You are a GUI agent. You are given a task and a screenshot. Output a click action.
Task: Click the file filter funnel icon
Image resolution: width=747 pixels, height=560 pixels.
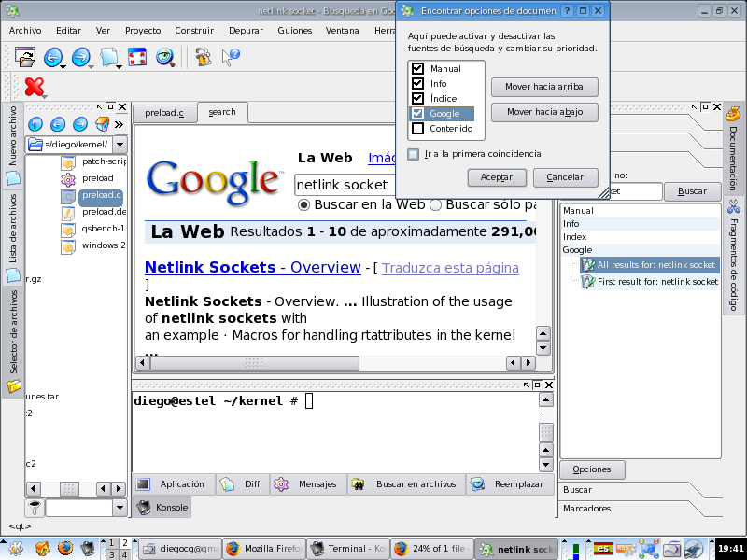[x=35, y=508]
